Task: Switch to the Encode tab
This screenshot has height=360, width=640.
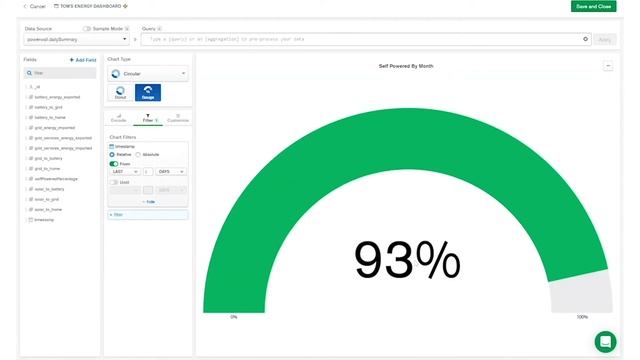Action: pyautogui.click(x=118, y=118)
